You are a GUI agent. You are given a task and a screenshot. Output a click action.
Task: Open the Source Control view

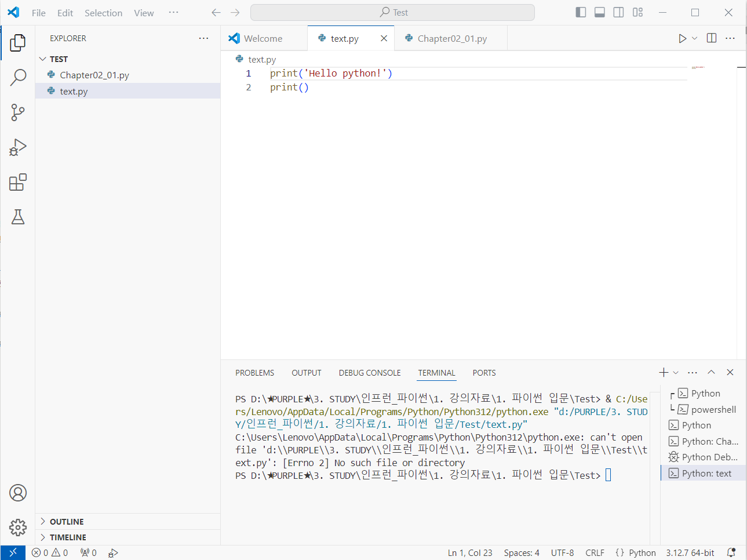pyautogui.click(x=18, y=112)
